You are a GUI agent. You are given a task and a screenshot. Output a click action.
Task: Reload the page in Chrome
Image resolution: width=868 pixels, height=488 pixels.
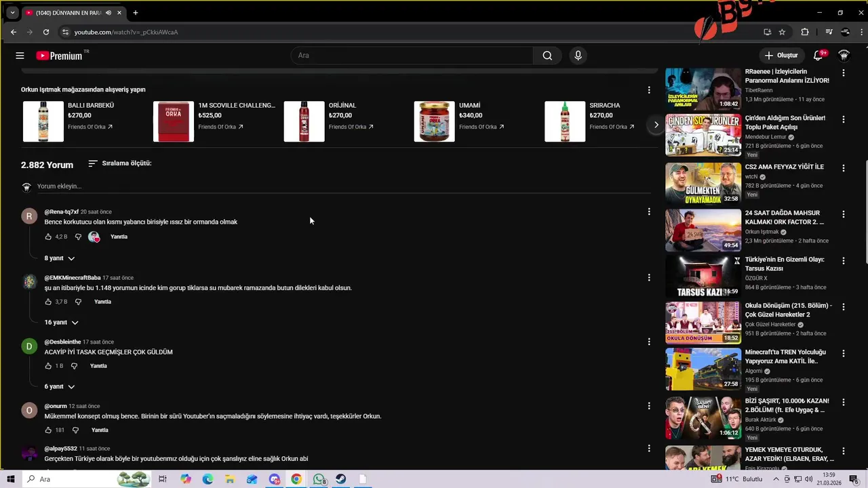click(x=46, y=32)
